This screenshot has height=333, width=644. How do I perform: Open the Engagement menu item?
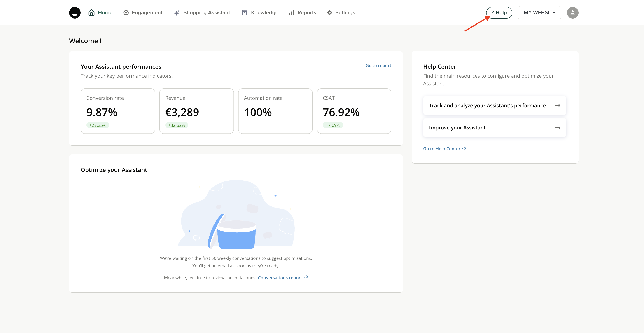[x=147, y=12]
